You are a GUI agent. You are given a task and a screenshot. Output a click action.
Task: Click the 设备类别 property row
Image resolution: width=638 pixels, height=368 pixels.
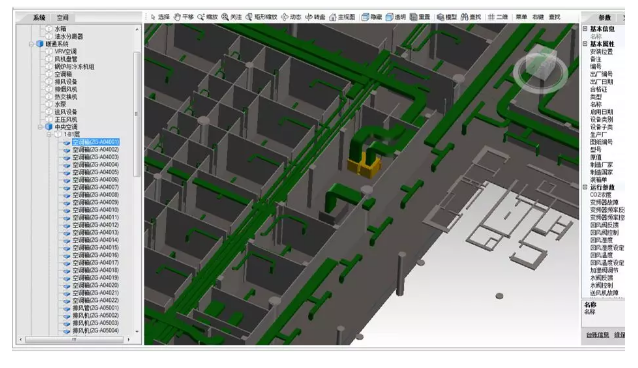point(601,120)
